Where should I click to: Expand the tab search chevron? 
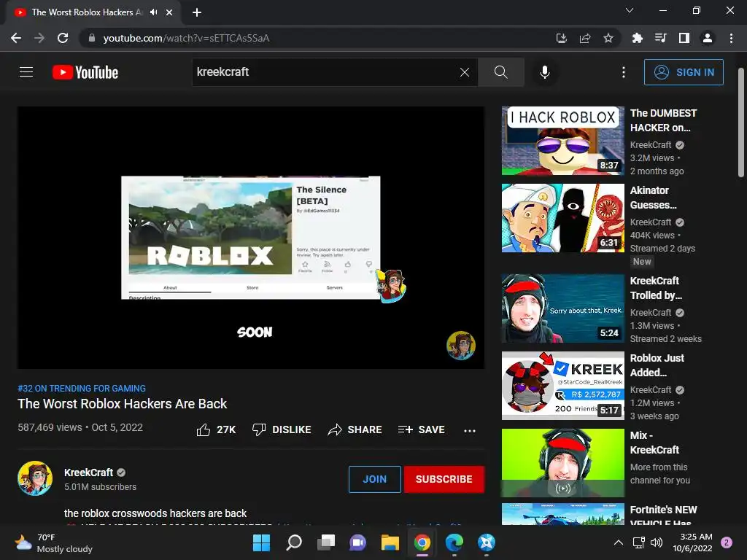[630, 10]
